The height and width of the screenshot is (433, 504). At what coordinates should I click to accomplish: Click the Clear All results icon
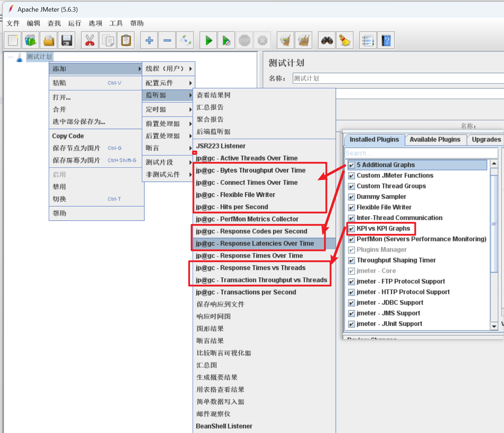pyautogui.click(x=304, y=41)
